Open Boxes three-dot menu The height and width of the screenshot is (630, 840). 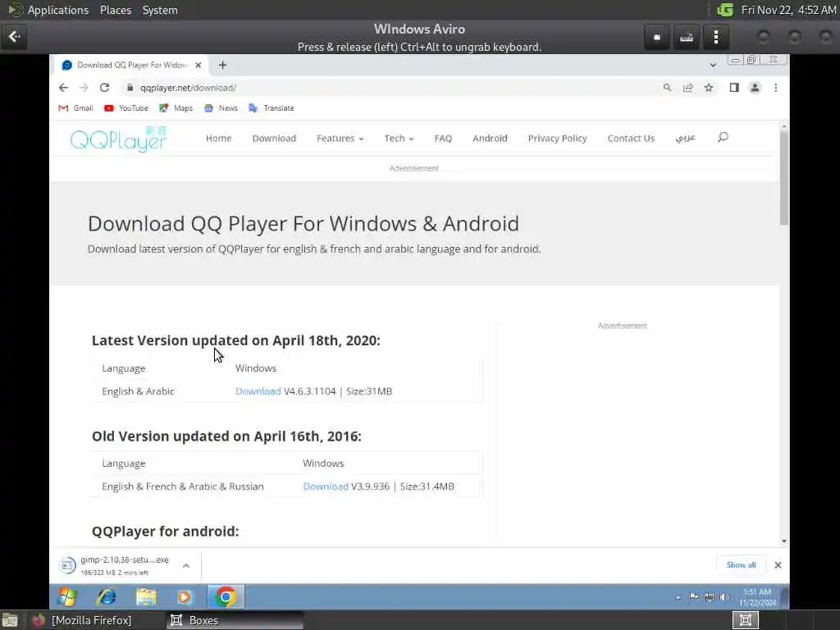tap(716, 37)
